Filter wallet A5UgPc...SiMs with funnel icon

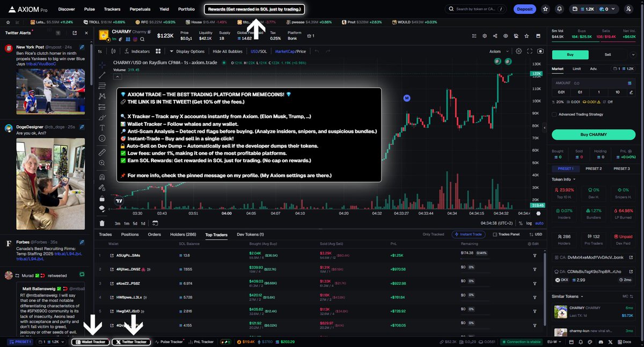pos(535,256)
